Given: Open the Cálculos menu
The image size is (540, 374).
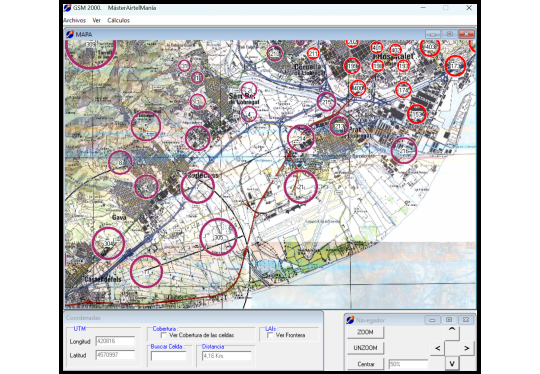Looking at the screenshot, I should (118, 20).
